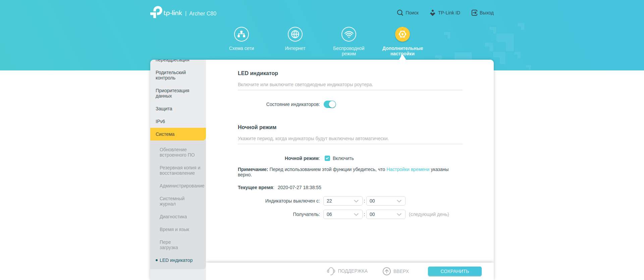Expand the end hour dropdown showing 06

point(342,214)
